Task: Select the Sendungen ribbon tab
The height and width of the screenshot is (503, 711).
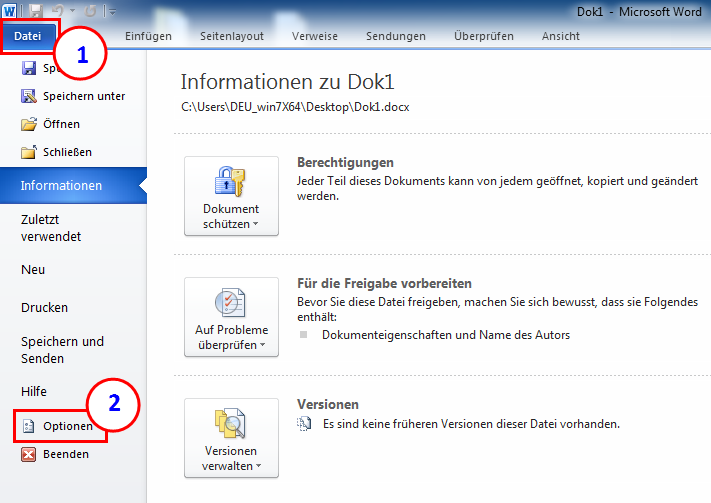Action: tap(396, 36)
